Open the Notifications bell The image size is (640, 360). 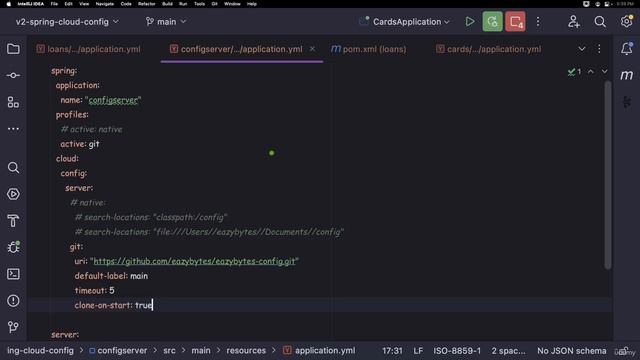(x=627, y=49)
